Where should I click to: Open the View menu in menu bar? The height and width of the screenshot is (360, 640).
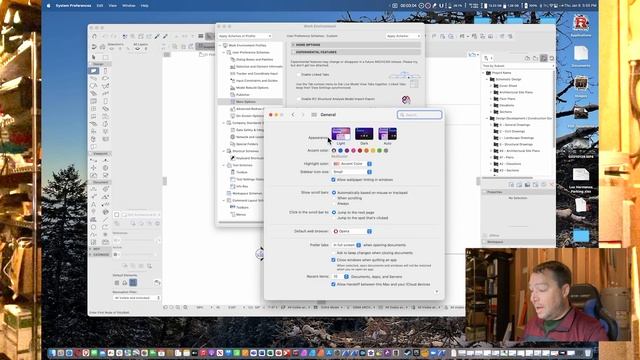tap(113, 6)
